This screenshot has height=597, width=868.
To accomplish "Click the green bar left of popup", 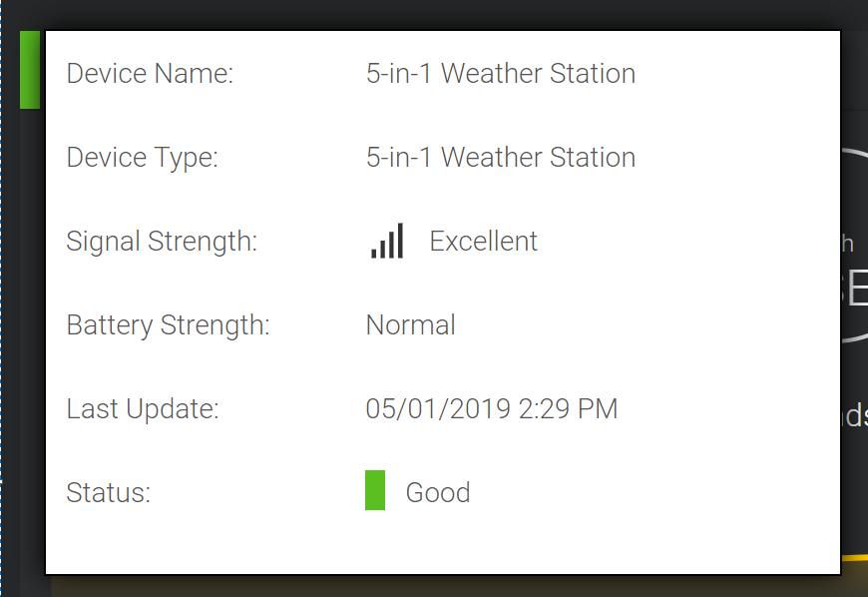I will (30, 70).
